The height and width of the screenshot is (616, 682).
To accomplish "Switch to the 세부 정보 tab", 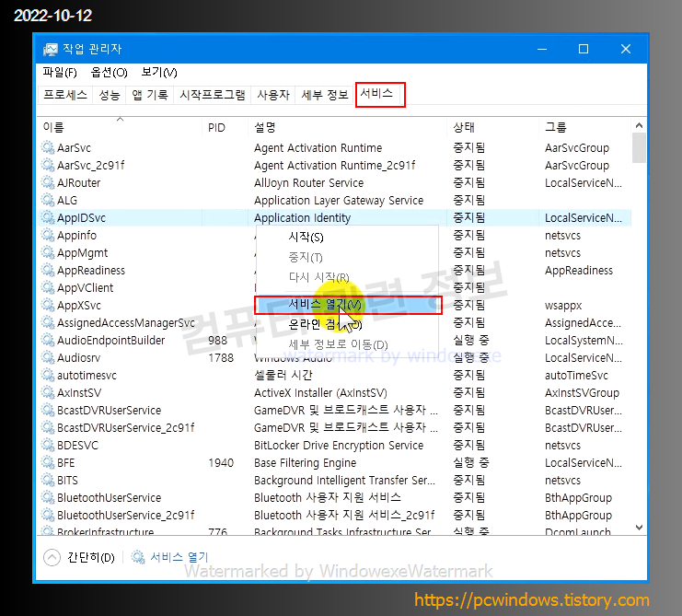I will pos(325,95).
